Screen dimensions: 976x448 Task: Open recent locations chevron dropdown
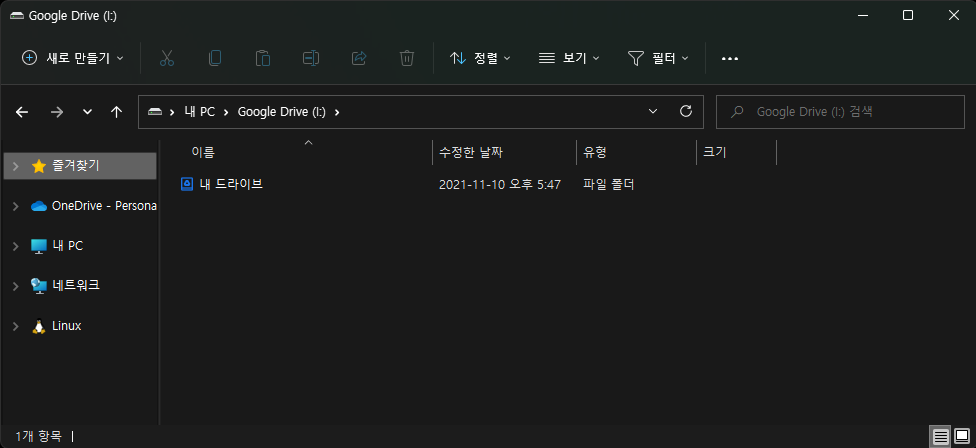click(x=87, y=112)
